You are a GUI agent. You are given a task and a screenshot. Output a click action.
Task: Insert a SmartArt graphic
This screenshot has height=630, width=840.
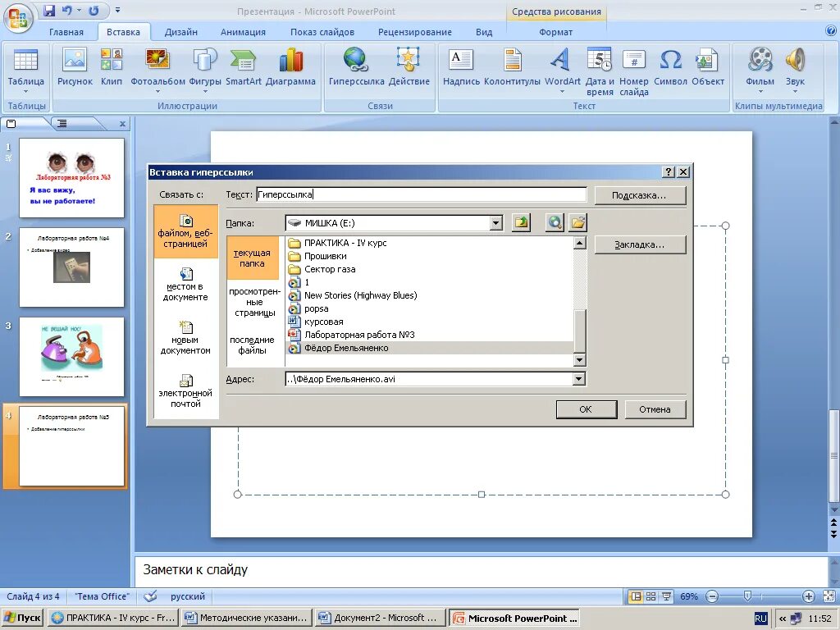tap(243, 69)
